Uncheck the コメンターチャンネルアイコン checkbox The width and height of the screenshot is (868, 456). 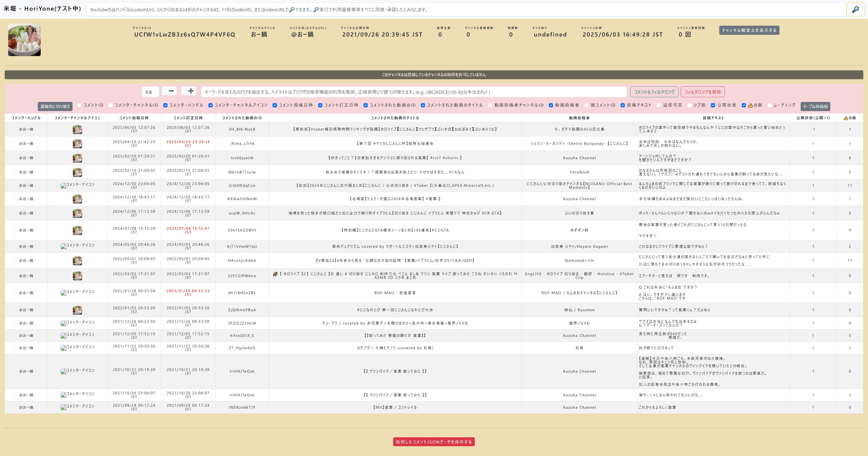[x=211, y=105]
